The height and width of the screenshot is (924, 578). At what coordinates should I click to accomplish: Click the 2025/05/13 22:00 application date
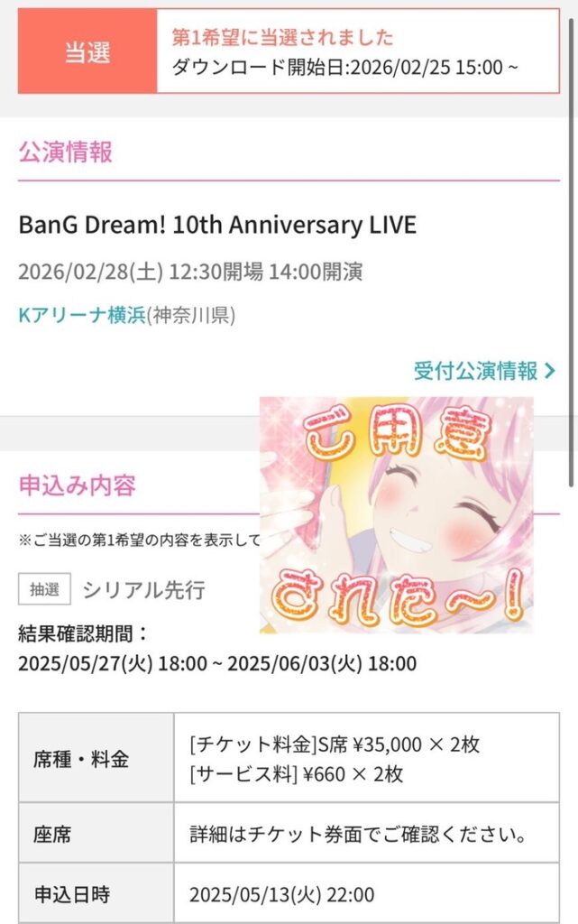282,894
